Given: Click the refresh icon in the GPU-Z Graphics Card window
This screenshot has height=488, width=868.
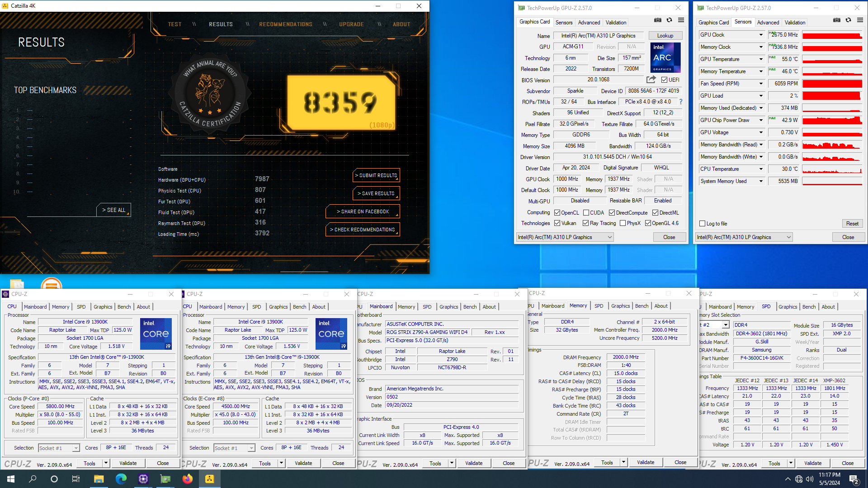Looking at the screenshot, I should (x=669, y=20).
